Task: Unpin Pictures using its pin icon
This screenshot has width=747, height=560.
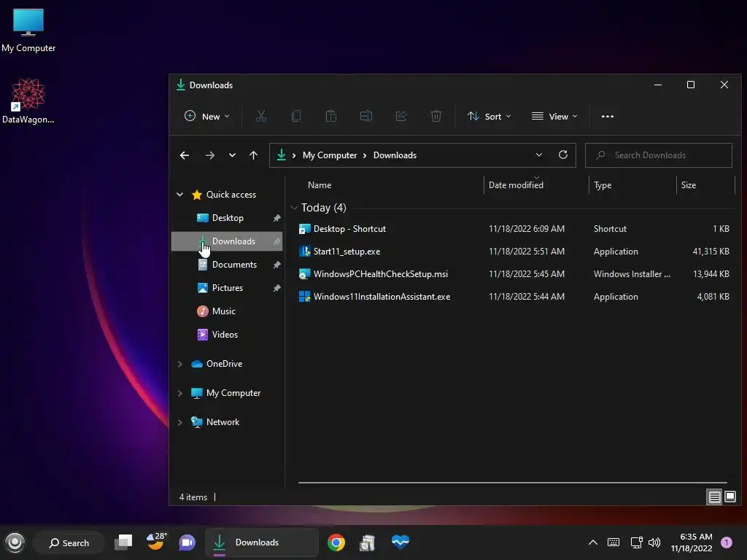Action: (x=276, y=288)
